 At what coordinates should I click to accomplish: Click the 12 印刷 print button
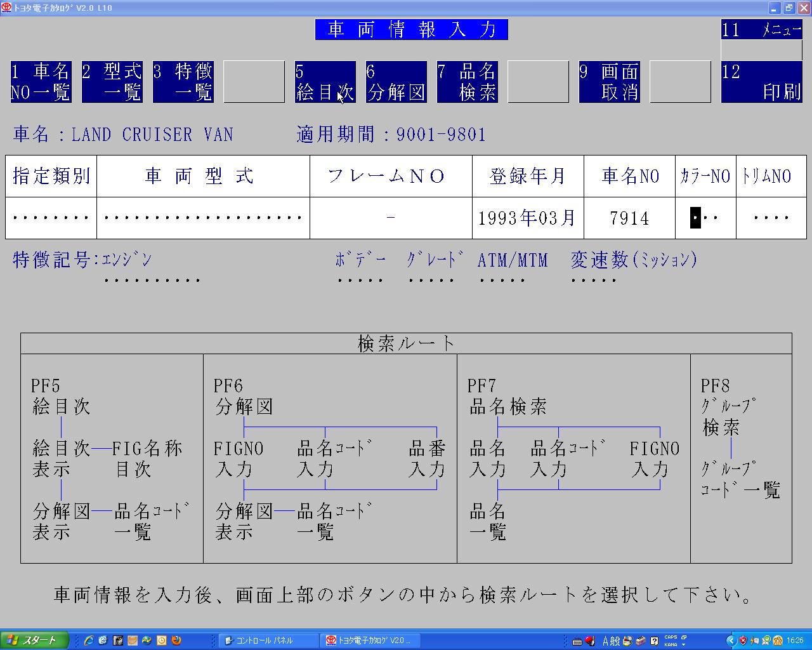pos(762,82)
